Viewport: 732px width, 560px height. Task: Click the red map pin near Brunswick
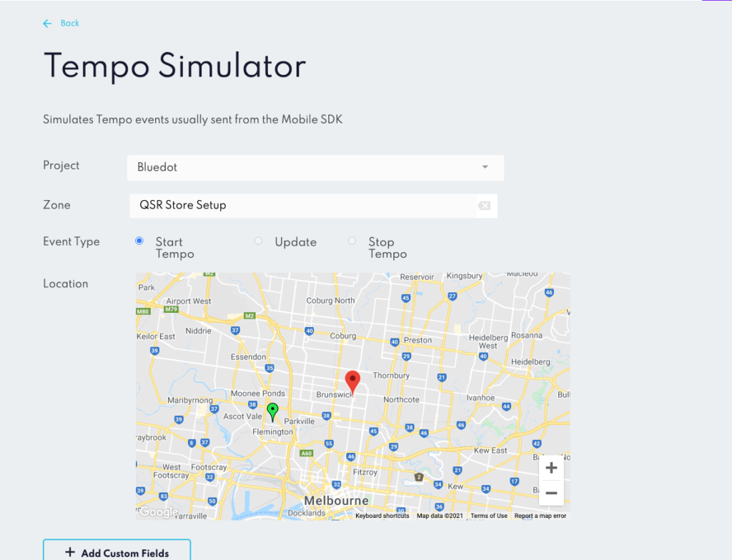coord(352,382)
